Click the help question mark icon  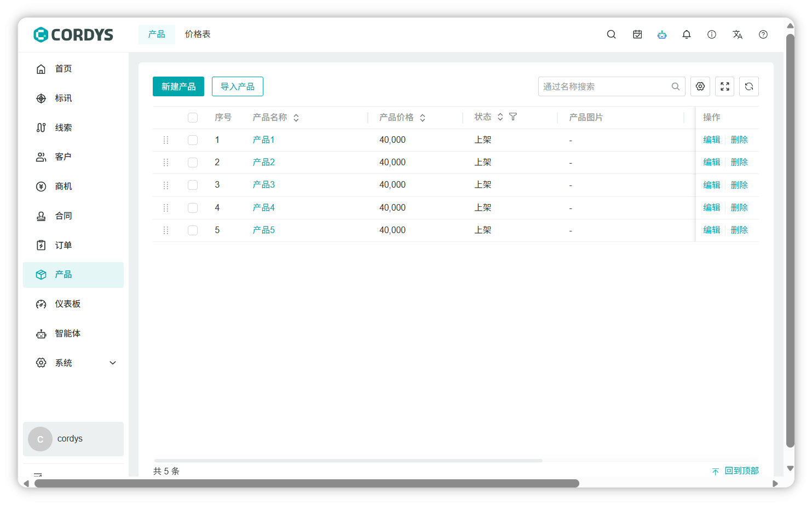763,34
